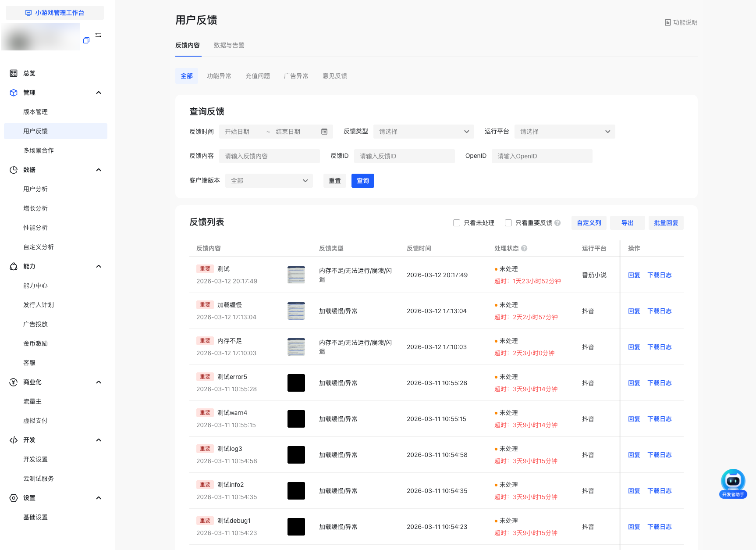Viewport: 756px width, 550px height.
Task: Click help icon beside 只看重要反馈
Action: click(x=557, y=223)
